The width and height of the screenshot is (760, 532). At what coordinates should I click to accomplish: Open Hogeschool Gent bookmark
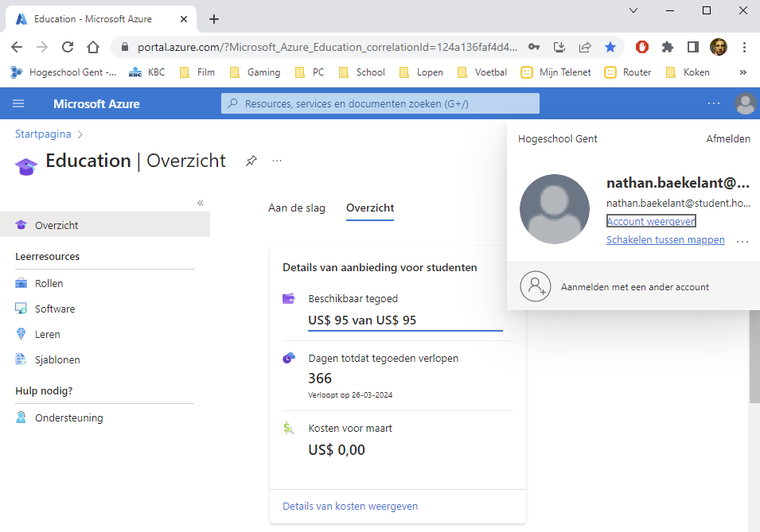(x=64, y=72)
